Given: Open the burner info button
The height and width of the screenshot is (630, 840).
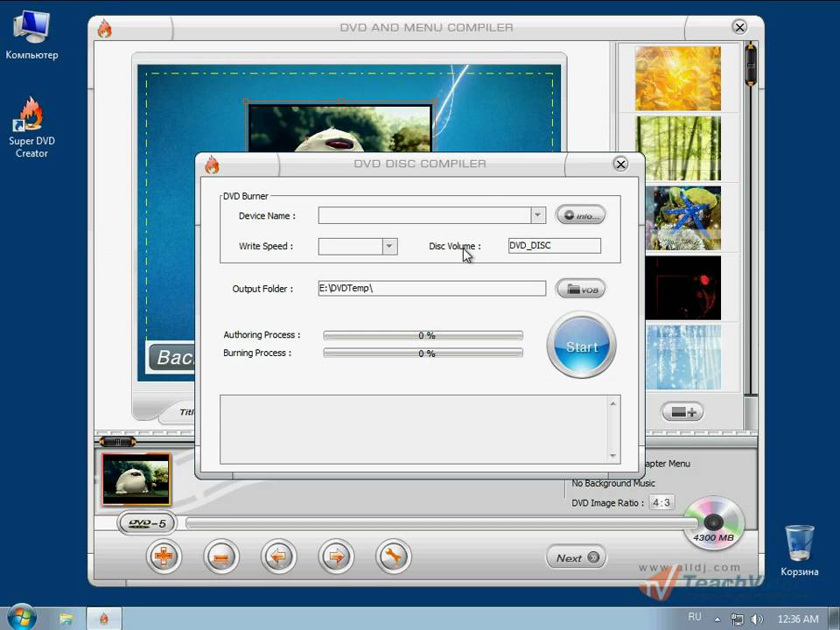Looking at the screenshot, I should pyautogui.click(x=581, y=215).
